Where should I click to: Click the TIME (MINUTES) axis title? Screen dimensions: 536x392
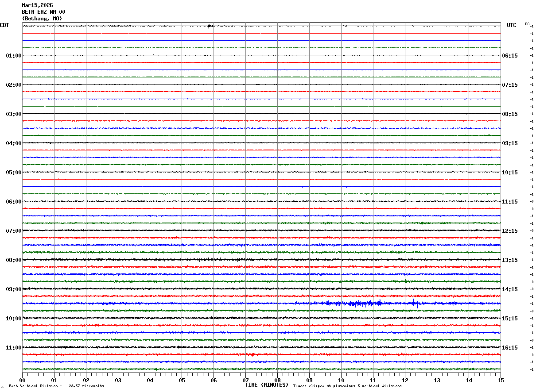pyautogui.click(x=267, y=385)
